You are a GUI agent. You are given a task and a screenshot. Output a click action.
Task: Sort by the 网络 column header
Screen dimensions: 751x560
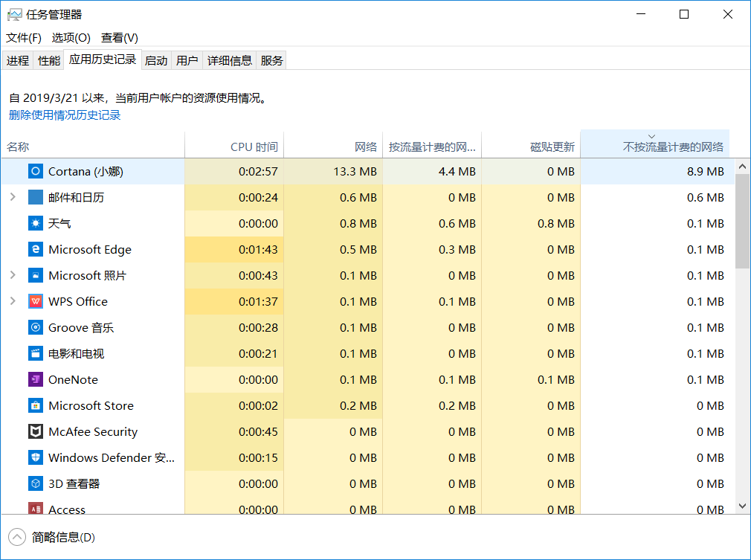click(x=333, y=146)
